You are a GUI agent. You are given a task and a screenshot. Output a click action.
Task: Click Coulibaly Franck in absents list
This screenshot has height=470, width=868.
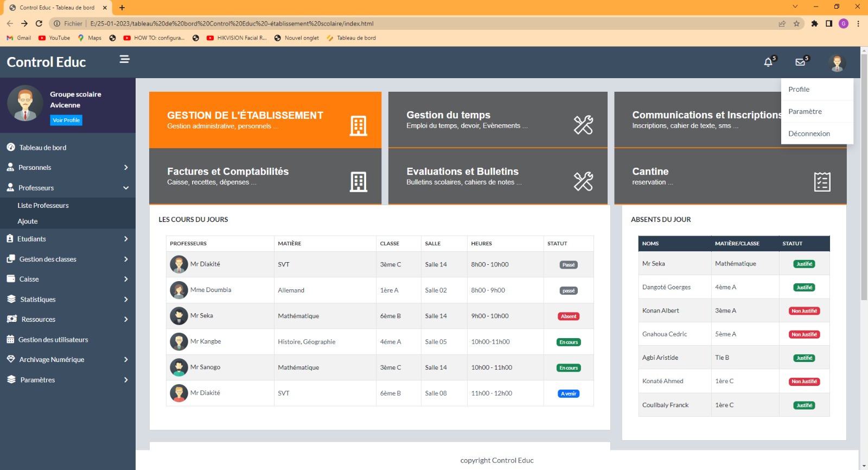point(665,405)
